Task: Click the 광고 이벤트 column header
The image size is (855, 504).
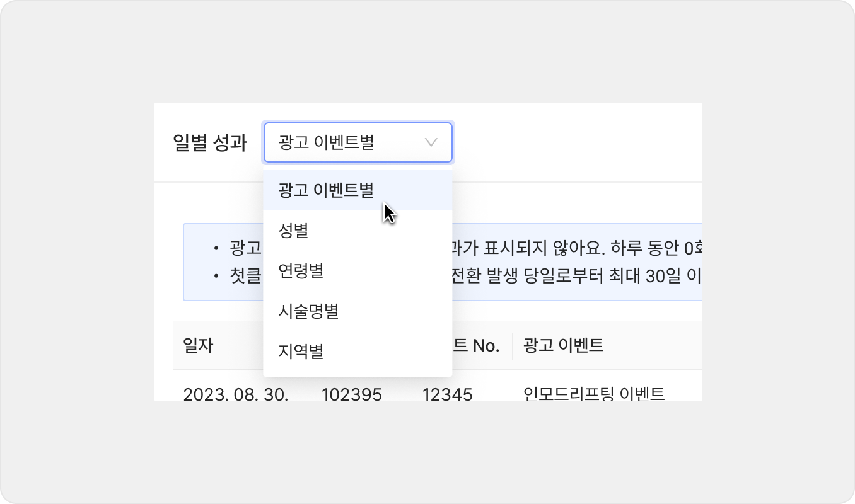Action: click(563, 345)
